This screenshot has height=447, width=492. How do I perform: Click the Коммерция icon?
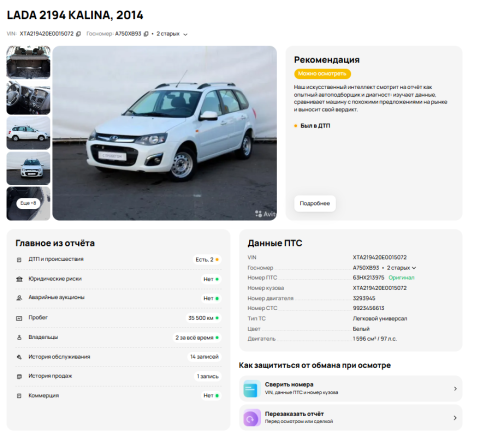tap(19, 396)
